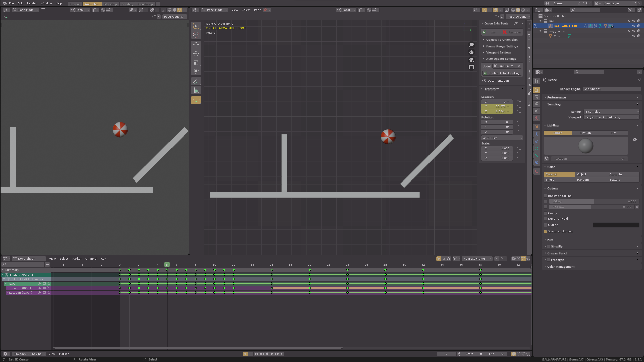This screenshot has height=362, width=644.
Task: Open the Render menu
Action: pyautogui.click(x=32, y=3)
